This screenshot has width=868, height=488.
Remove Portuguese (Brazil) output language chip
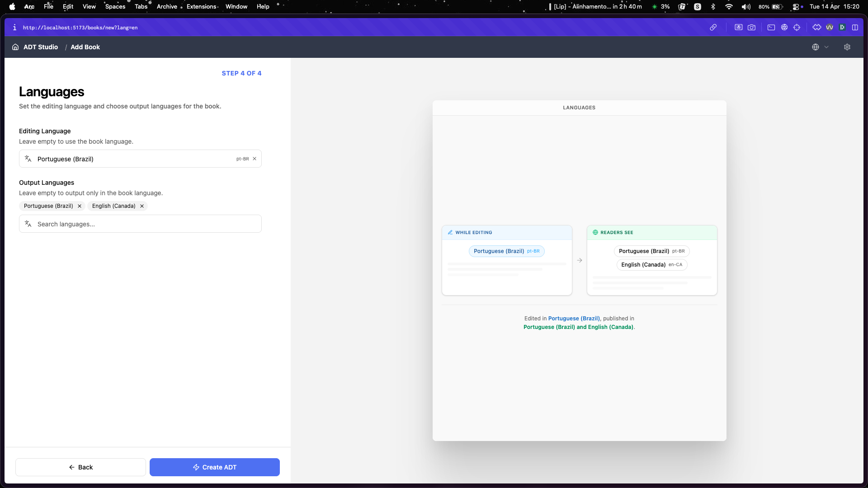[80, 206]
